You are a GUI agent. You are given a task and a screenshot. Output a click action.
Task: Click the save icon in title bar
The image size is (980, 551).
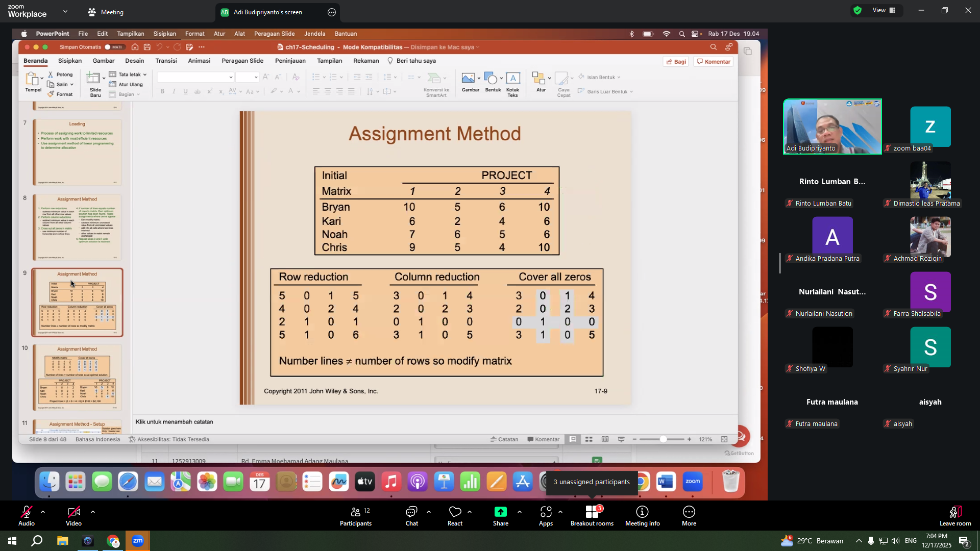[147, 47]
